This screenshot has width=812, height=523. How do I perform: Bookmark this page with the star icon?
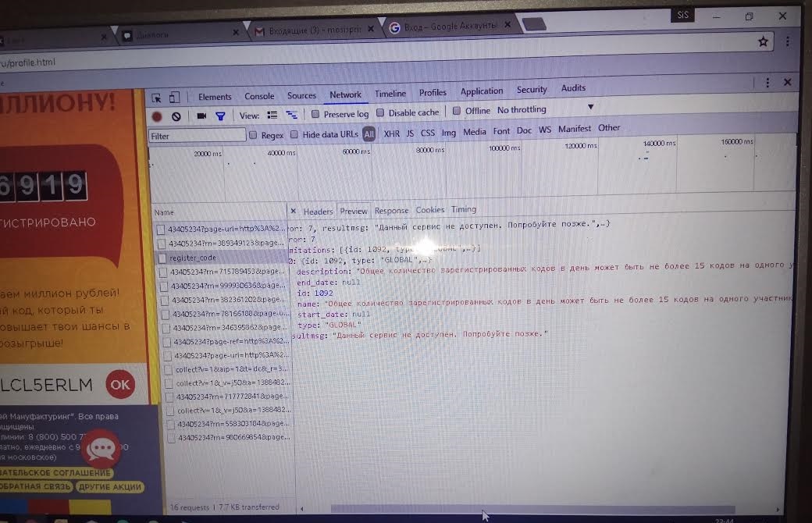pyautogui.click(x=764, y=42)
